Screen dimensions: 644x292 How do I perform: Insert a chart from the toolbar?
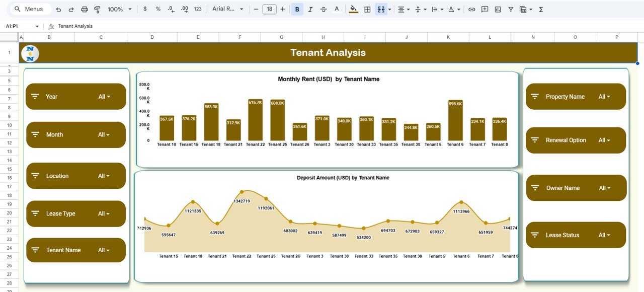498,10
